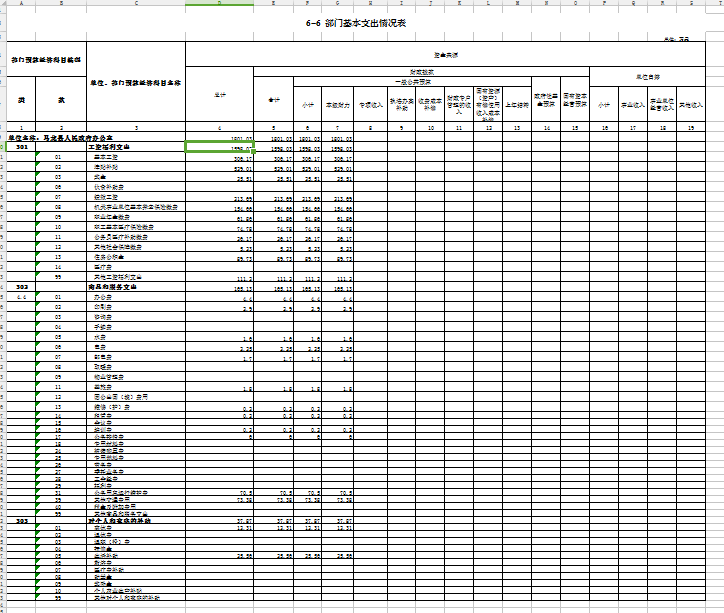Click the column number '4' cell
Image resolution: width=724 pixels, height=613 pixels.
tap(220, 128)
